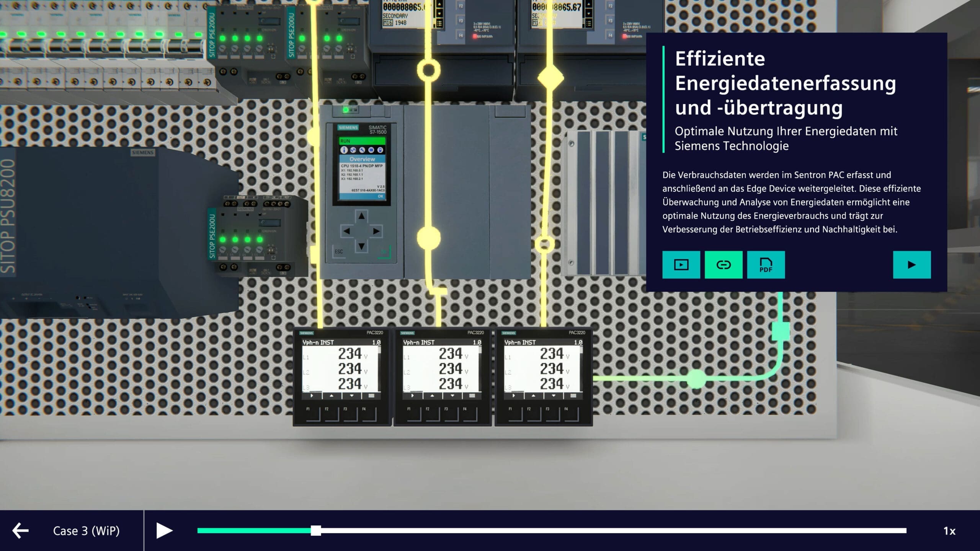Image resolution: width=980 pixels, height=551 pixels.
Task: Click the Case 3 (WiP) label
Action: (x=86, y=531)
